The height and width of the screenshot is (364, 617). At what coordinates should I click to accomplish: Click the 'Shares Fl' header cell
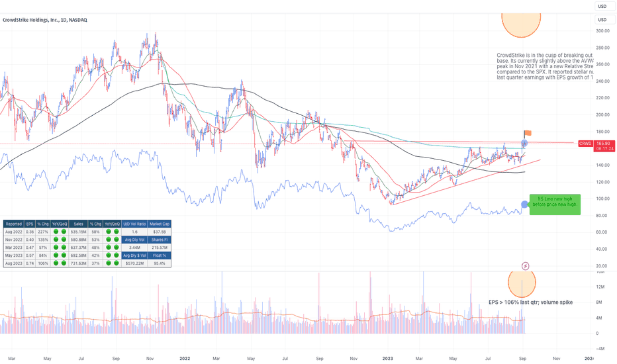pyautogui.click(x=160, y=240)
